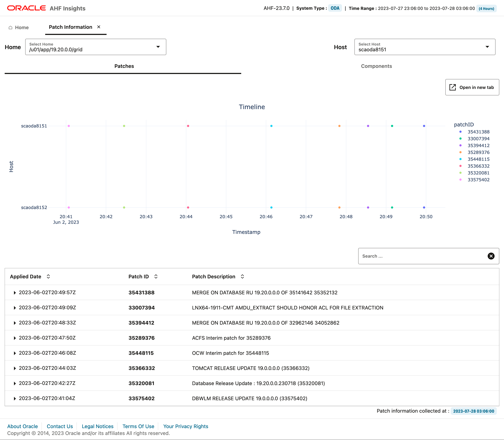This screenshot has height=440, width=504.
Task: Toggle legend entry 35431388
Action: tap(474, 132)
